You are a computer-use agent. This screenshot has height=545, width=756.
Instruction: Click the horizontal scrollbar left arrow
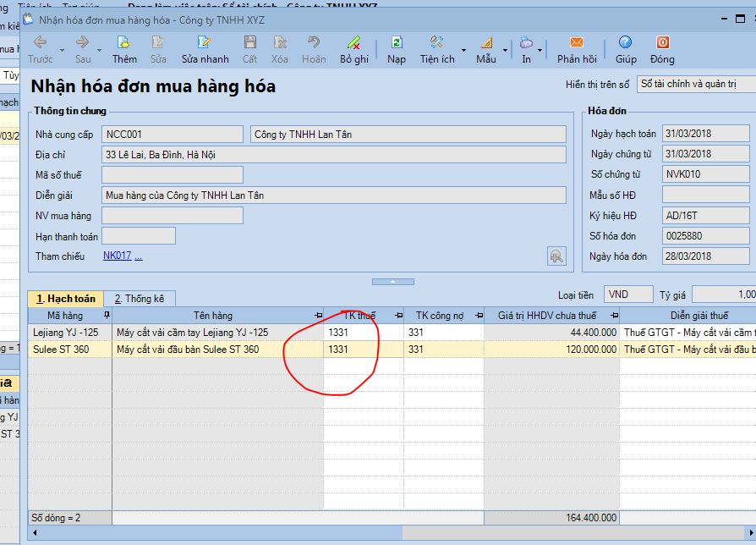[34, 532]
